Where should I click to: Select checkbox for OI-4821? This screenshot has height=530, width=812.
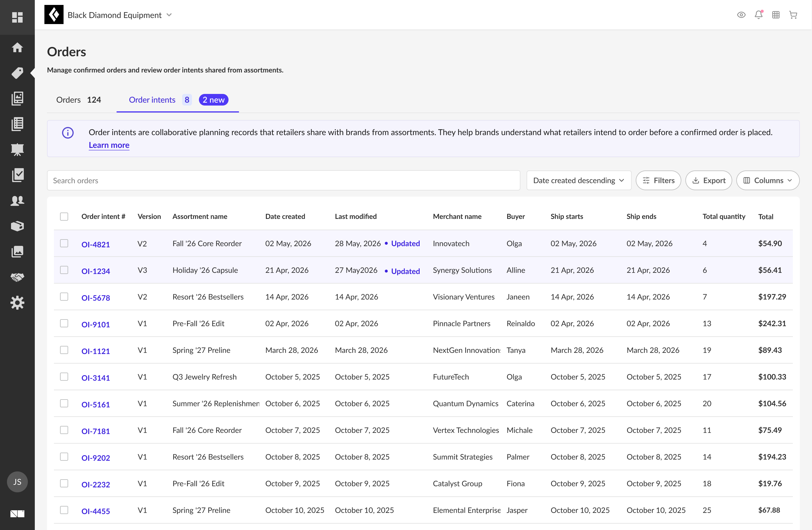[64, 244]
